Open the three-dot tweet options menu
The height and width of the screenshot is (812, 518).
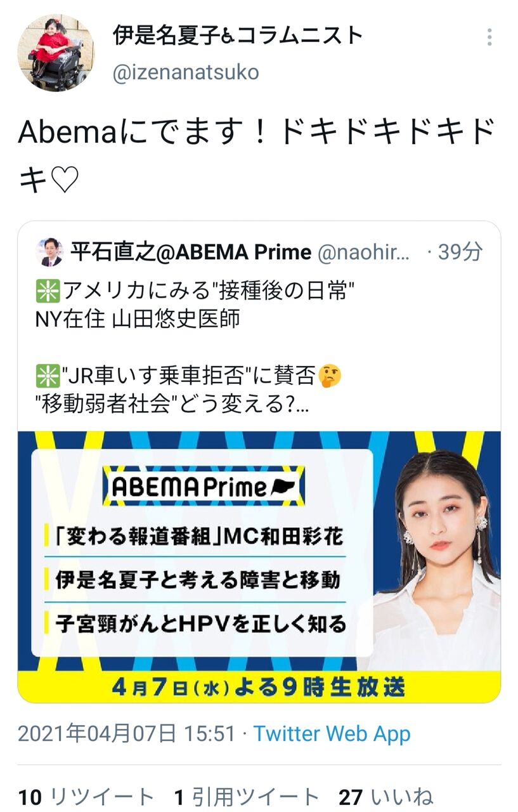point(489,37)
